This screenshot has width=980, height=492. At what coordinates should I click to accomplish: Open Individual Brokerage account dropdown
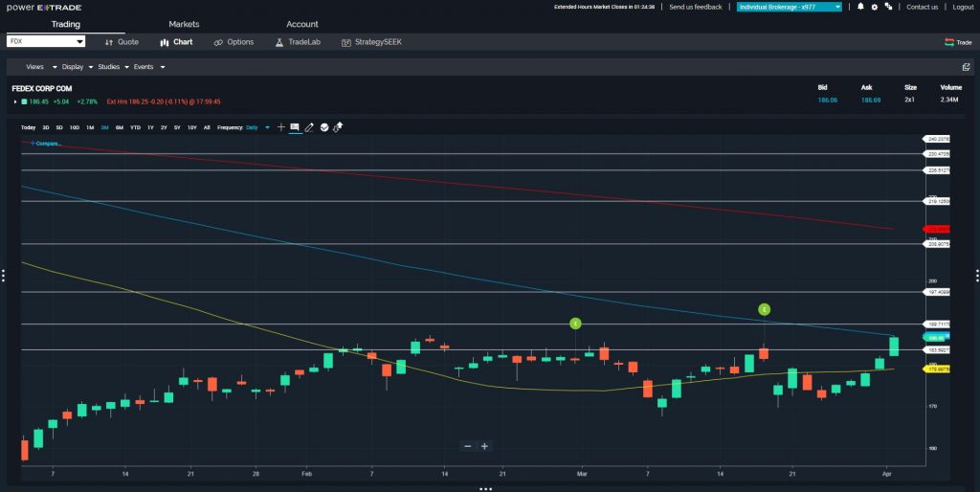pyautogui.click(x=790, y=7)
